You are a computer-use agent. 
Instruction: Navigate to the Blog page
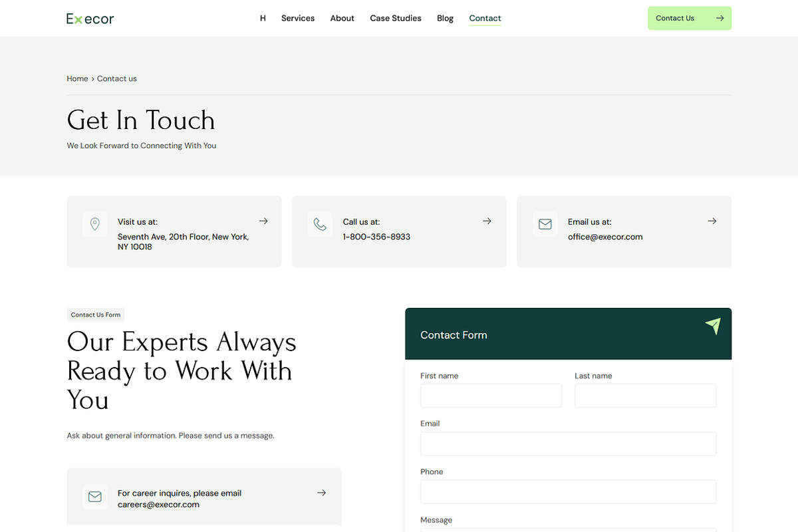coord(445,19)
